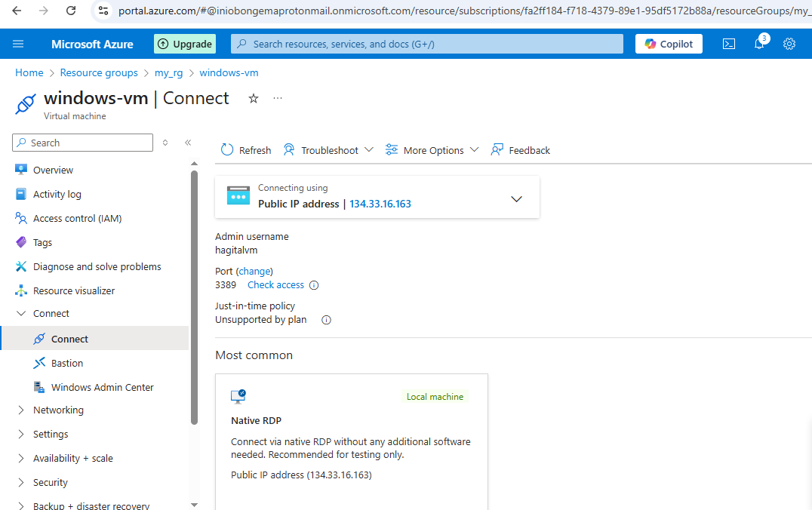Click the site information icon in address bar
Viewport: 812px width, 510px height.
(x=103, y=11)
